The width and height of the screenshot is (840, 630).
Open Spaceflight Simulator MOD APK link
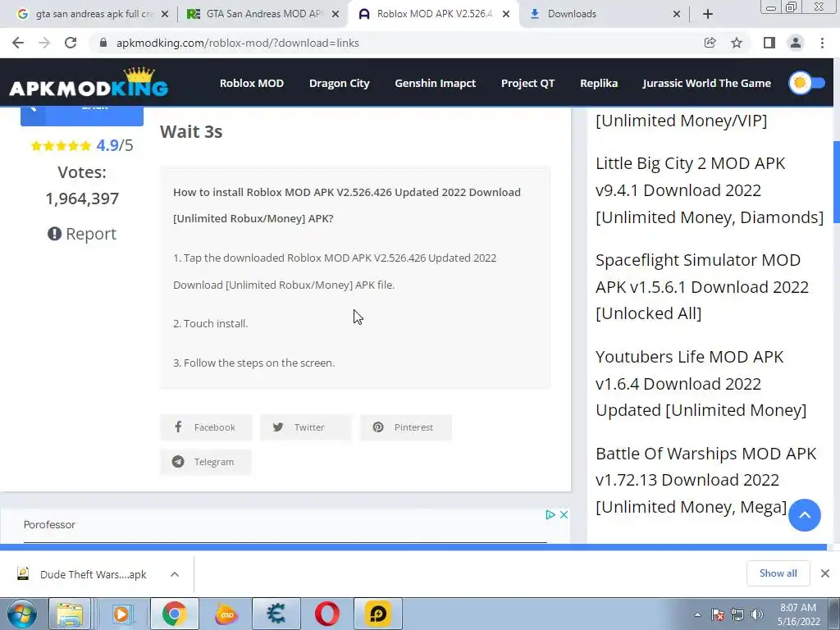coord(702,286)
